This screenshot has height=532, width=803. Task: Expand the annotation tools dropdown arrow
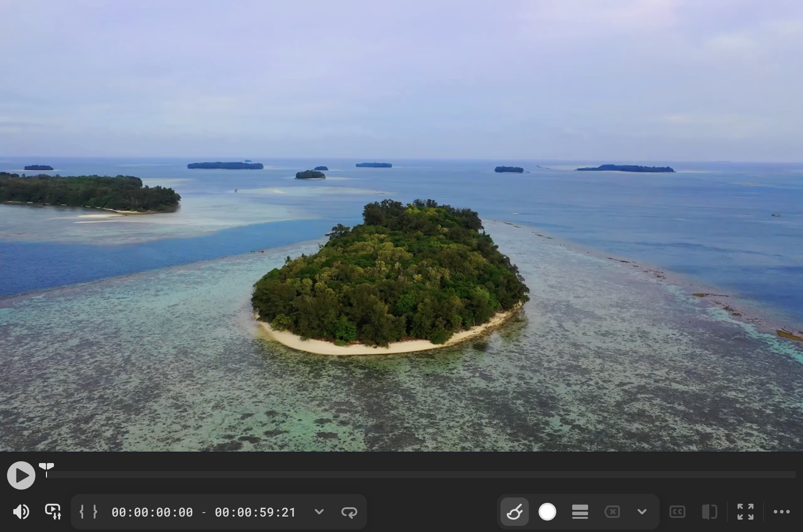point(642,512)
